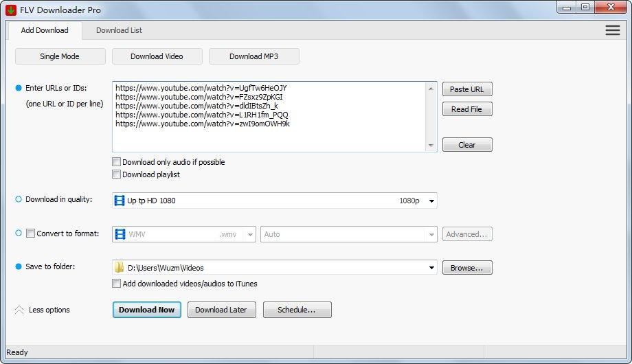632x364 pixels.
Task: Minimize the FLV Downloader Pro window
Action: (567, 8)
